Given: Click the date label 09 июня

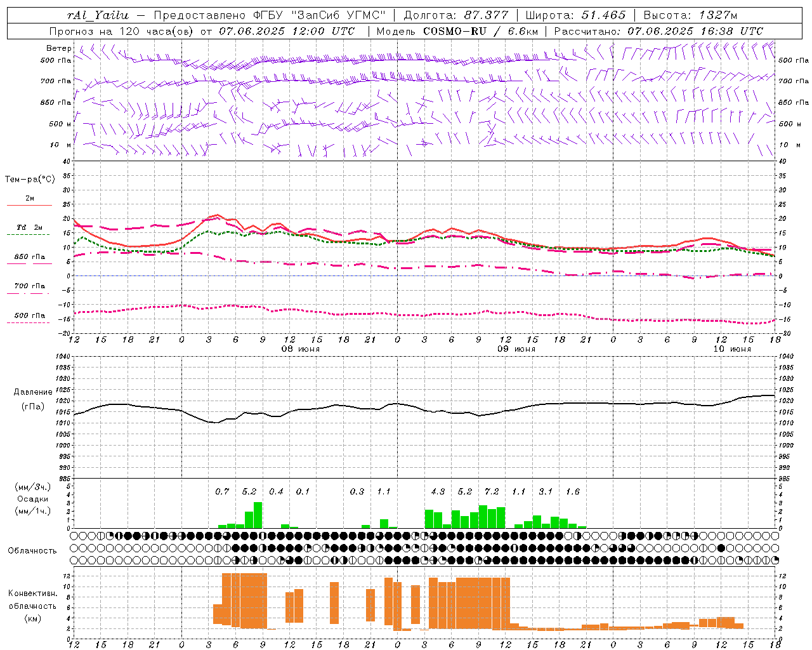Looking at the screenshot, I should 516,349.
